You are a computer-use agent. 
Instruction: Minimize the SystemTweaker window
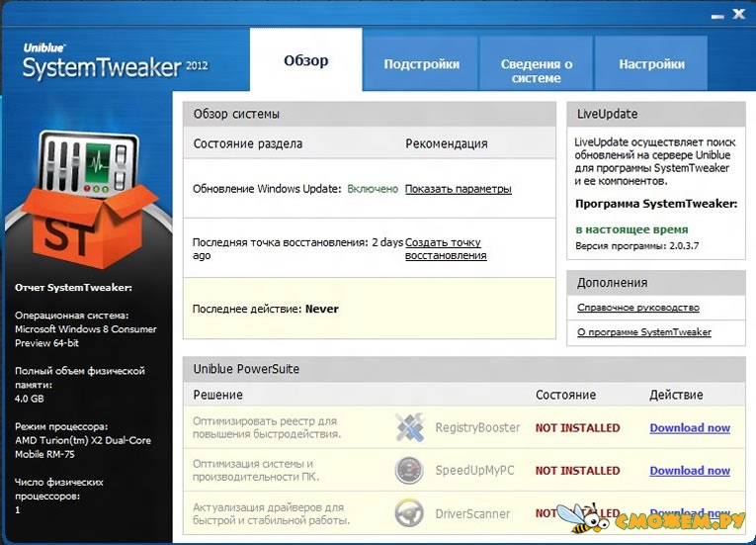tap(717, 17)
